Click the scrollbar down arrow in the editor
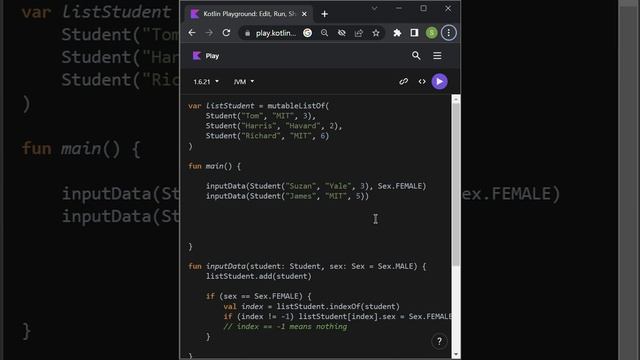The width and height of the screenshot is (640, 360). point(456,354)
